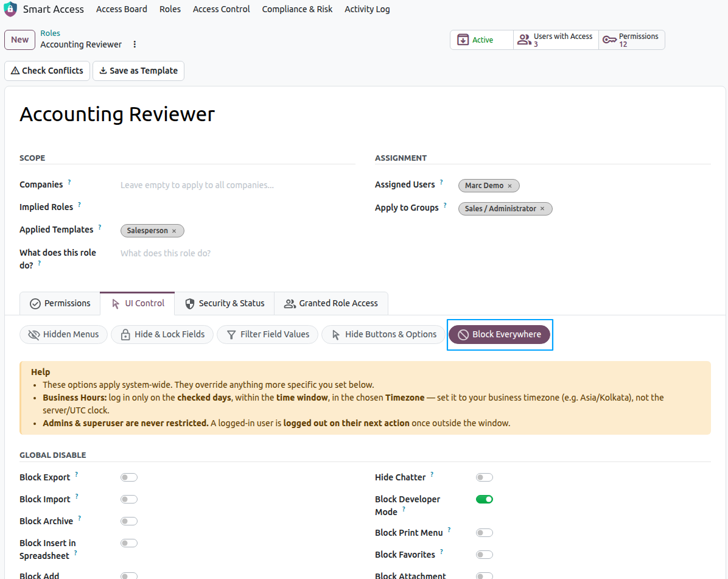Open the Companies selection field
Image resolution: width=728 pixels, height=579 pixels.
click(237, 185)
